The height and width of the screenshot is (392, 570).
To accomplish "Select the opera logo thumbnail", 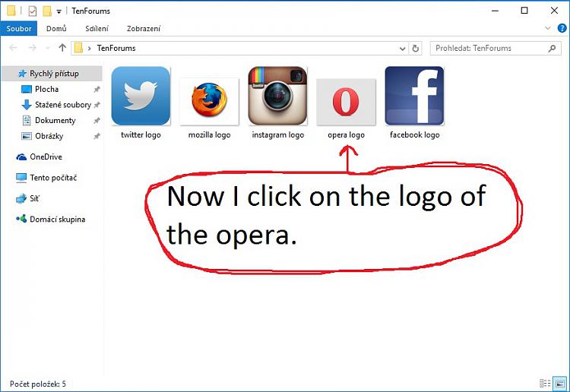I will point(346,102).
